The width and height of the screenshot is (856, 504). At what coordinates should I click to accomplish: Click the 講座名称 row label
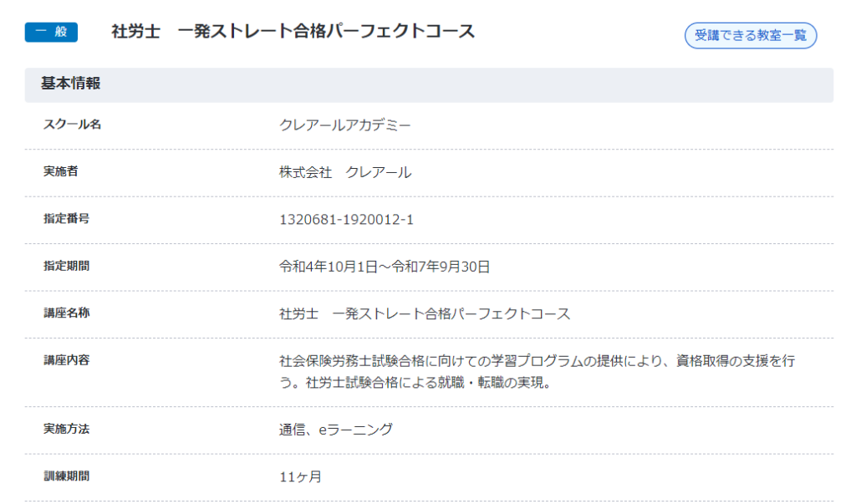(x=66, y=313)
